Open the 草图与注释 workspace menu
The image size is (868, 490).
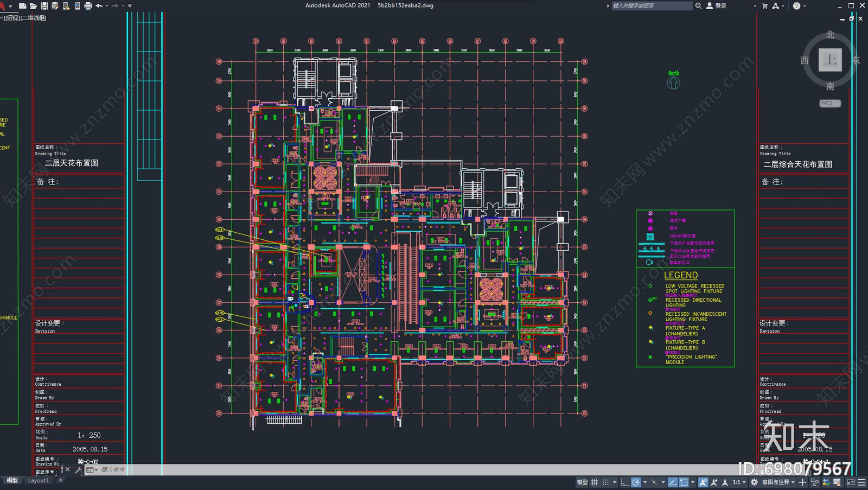778,482
